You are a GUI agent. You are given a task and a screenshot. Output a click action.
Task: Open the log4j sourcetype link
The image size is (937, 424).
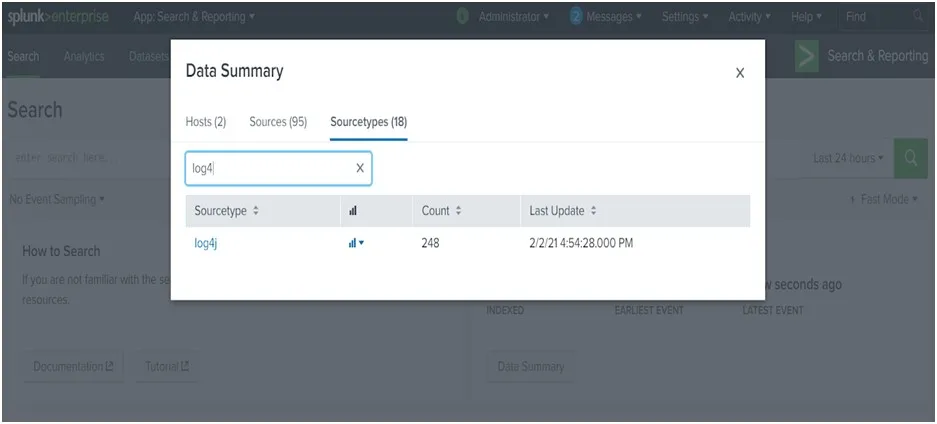click(206, 243)
